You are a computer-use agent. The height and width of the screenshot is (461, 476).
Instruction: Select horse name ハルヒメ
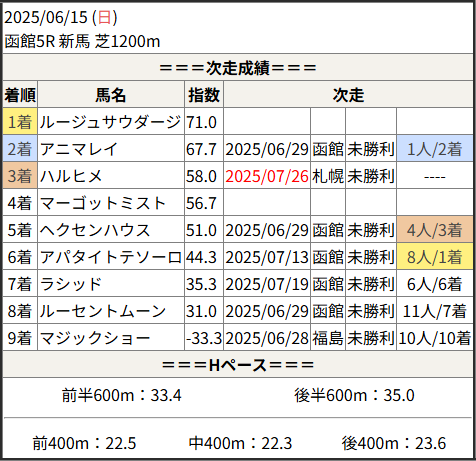click(71, 176)
